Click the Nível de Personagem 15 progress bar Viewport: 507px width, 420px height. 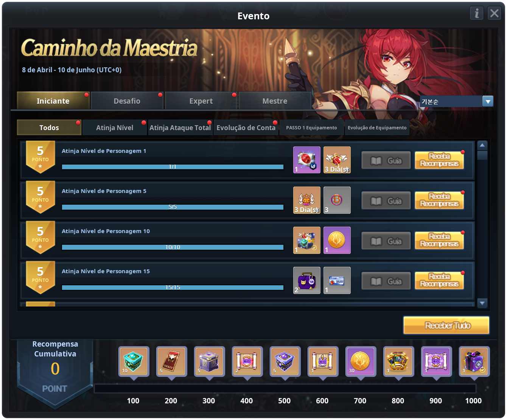point(173,288)
